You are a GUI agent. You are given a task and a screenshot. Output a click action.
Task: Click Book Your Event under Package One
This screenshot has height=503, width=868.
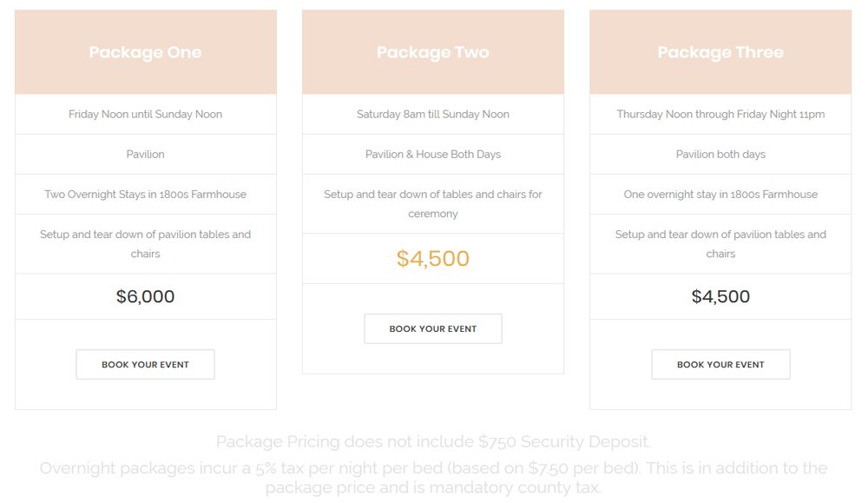tap(145, 365)
